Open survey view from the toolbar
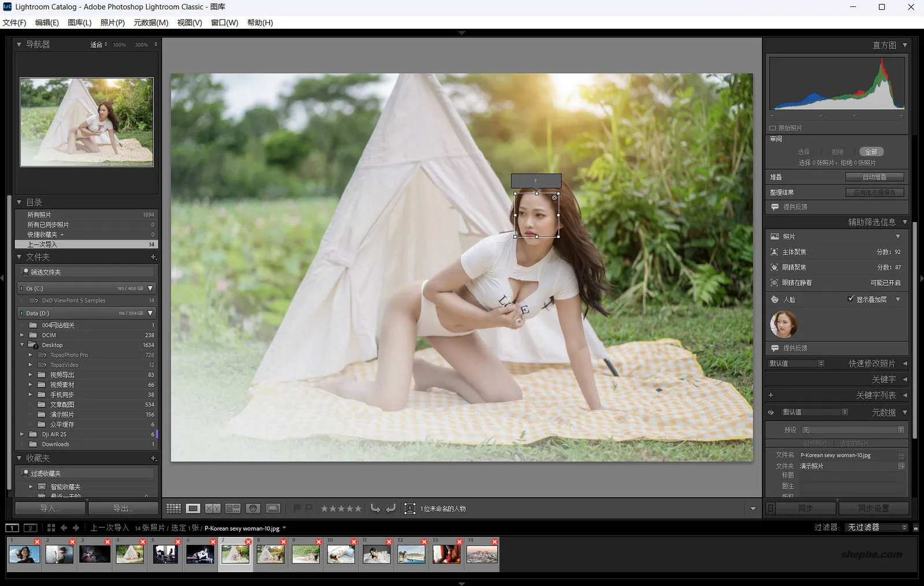The width and height of the screenshot is (924, 586). [x=233, y=508]
